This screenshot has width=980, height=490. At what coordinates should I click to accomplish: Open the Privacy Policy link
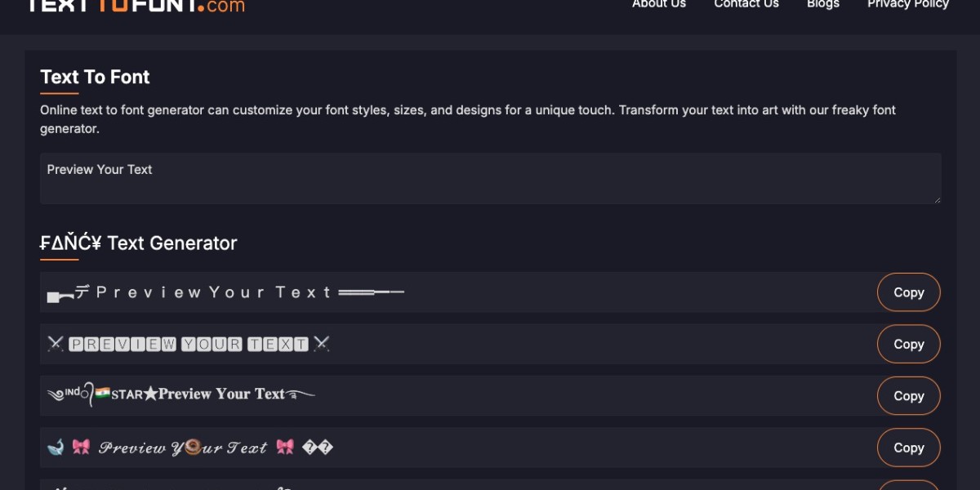908,4
